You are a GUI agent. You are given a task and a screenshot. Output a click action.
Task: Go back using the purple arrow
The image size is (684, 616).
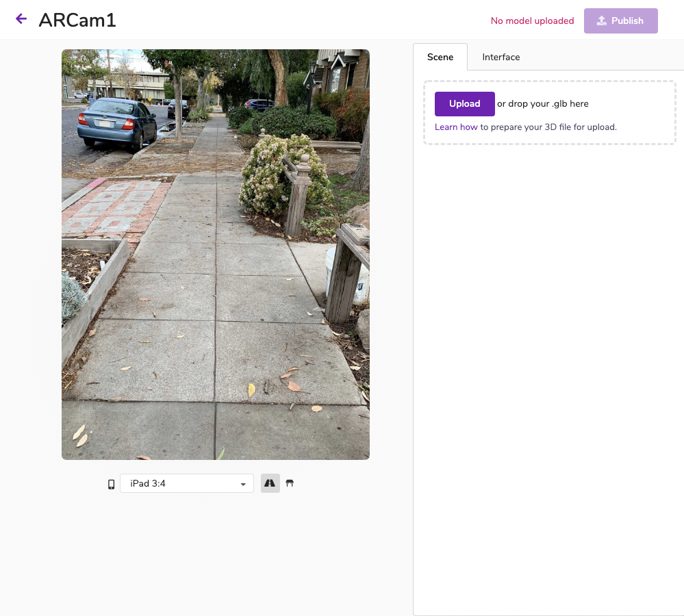[x=21, y=18]
